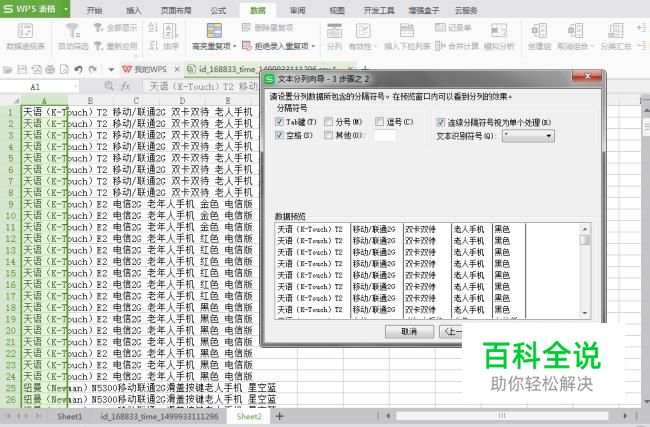Click the 取消 button in wizard dialog

click(409, 332)
